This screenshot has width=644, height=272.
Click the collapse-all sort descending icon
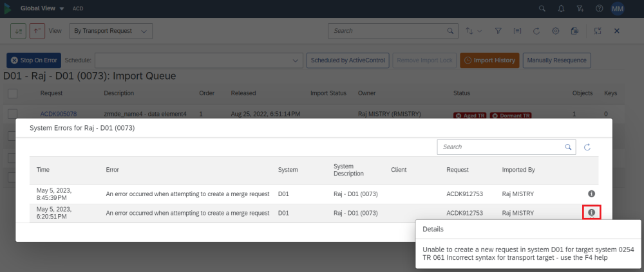[x=18, y=31]
